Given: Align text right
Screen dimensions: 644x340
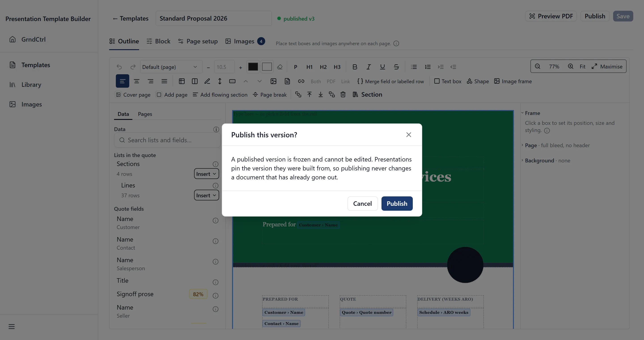Looking at the screenshot, I should pos(150,81).
